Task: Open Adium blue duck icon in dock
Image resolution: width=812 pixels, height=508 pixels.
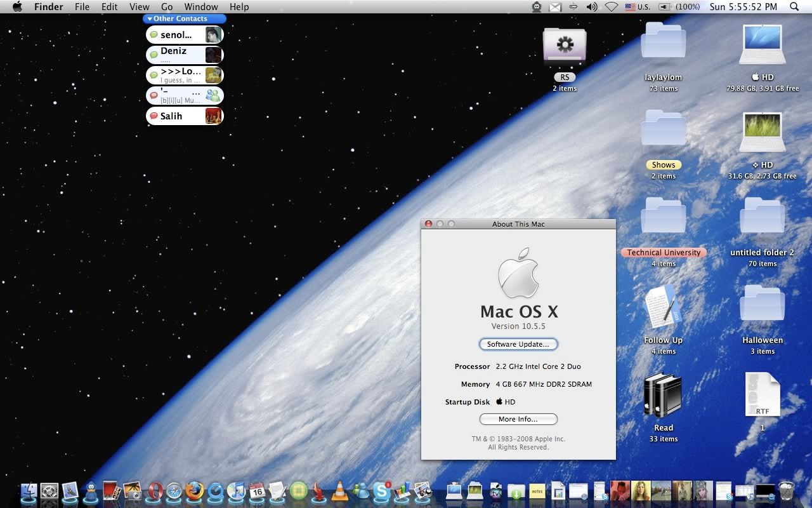Action: click(91, 491)
